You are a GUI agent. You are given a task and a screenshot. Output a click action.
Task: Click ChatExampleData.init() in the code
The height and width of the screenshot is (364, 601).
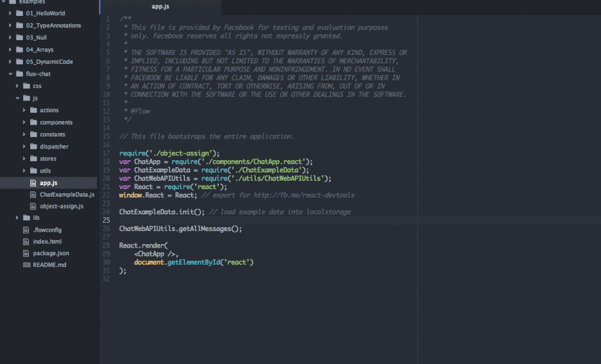[x=162, y=212]
